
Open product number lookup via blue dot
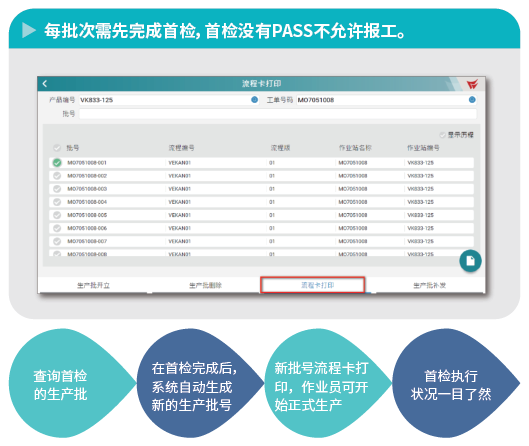pyautogui.click(x=254, y=100)
